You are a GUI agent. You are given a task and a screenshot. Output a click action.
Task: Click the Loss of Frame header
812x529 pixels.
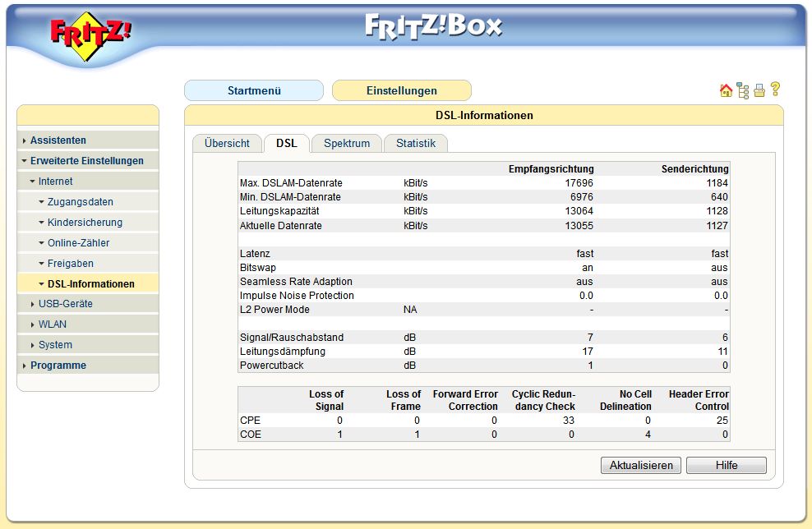click(404, 400)
